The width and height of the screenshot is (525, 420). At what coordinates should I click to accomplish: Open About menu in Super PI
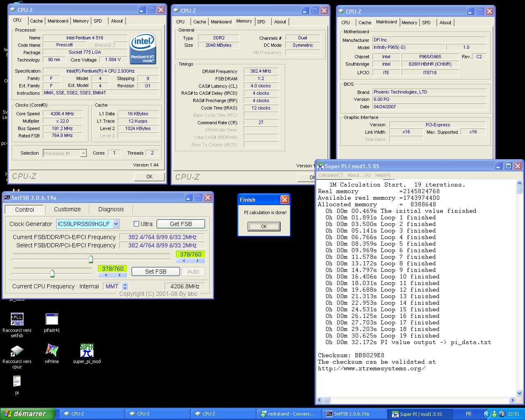pyautogui.click(x=359, y=175)
